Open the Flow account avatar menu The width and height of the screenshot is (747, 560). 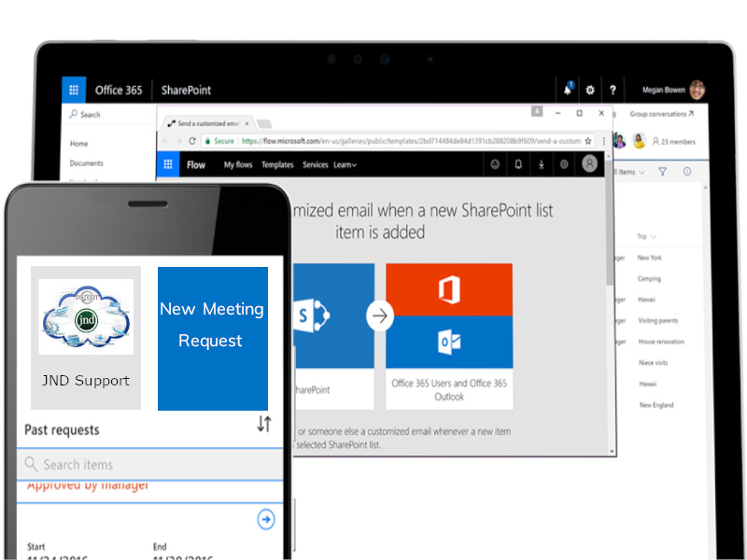click(589, 164)
